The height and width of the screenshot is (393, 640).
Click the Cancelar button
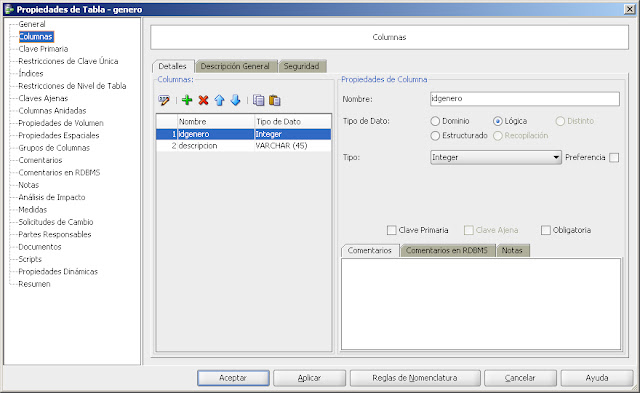coord(520,378)
